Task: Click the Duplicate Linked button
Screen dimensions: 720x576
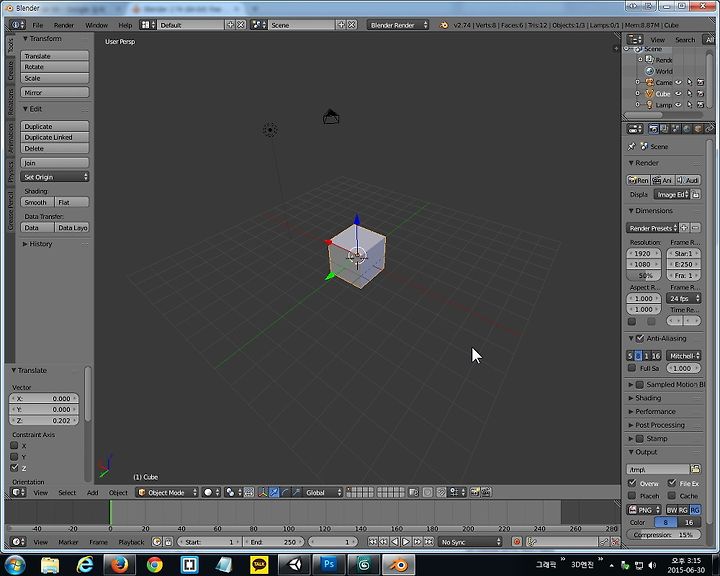Action: (55, 137)
